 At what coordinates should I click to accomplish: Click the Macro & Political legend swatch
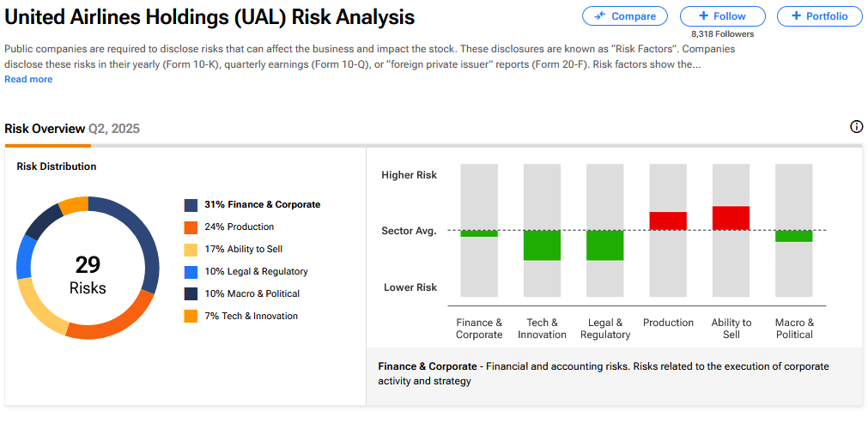pyautogui.click(x=191, y=294)
